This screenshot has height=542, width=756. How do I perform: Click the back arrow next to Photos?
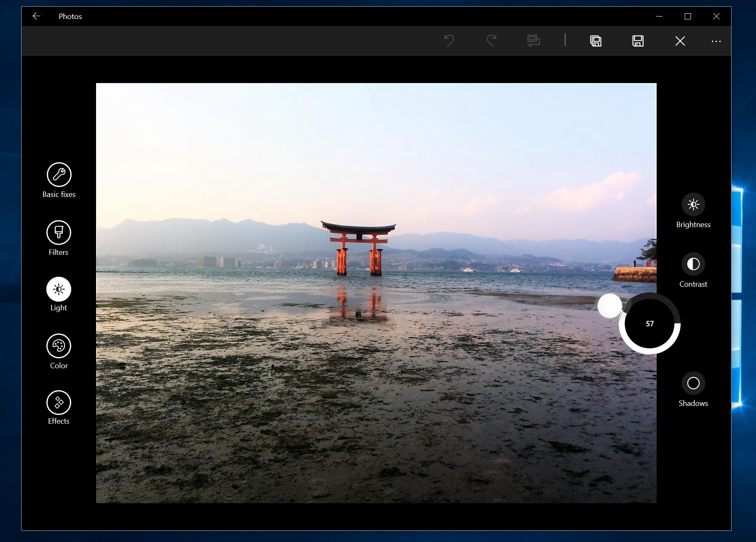36,16
